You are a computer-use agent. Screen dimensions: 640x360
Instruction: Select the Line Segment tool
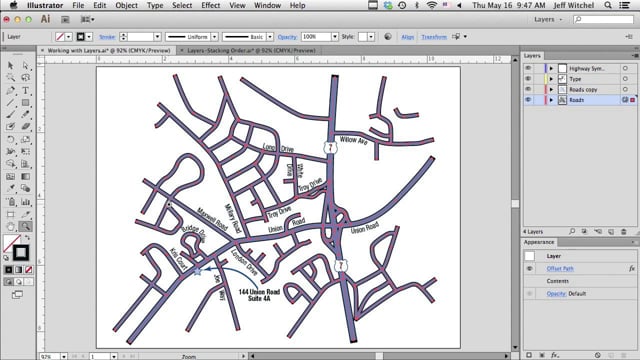coord(10,102)
